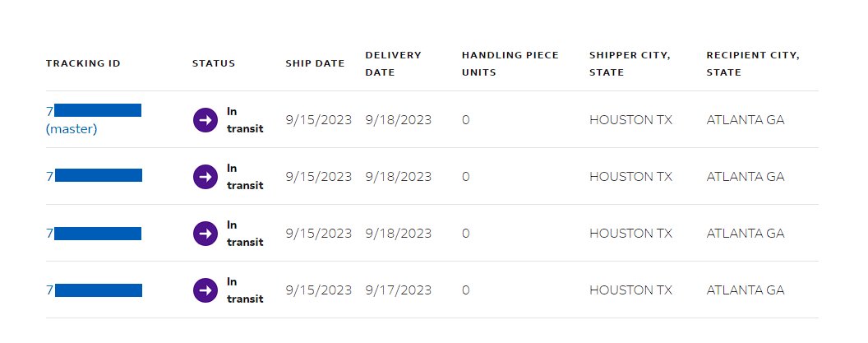Click in-transit icon for 9/17/2023 delivery row
Image resolution: width=868 pixels, height=343 pixels.
(x=205, y=290)
